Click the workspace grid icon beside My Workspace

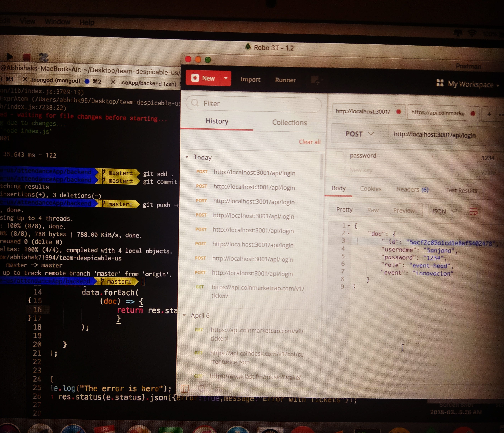coord(440,83)
